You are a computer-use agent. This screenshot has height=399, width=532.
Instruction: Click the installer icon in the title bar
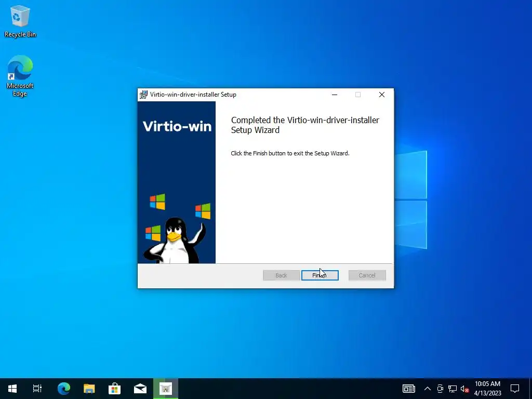tap(143, 95)
